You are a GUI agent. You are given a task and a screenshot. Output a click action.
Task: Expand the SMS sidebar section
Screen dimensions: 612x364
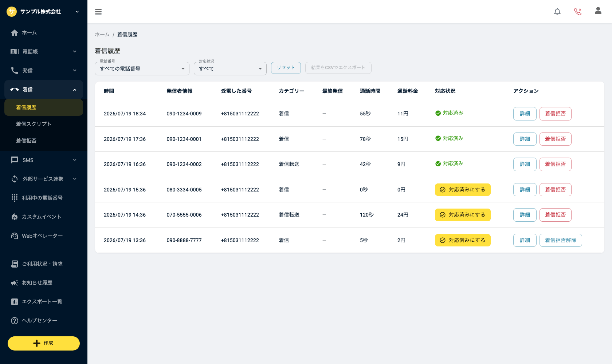44,160
